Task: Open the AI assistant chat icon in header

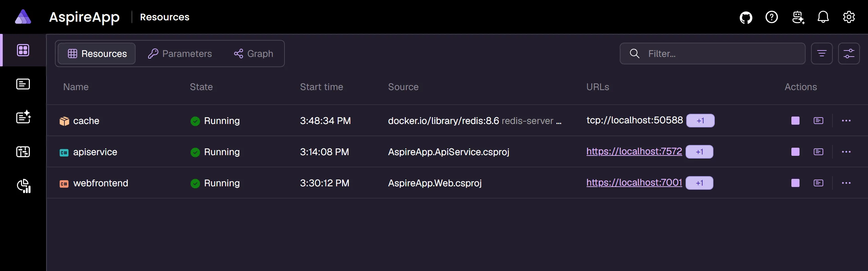Action: [798, 17]
